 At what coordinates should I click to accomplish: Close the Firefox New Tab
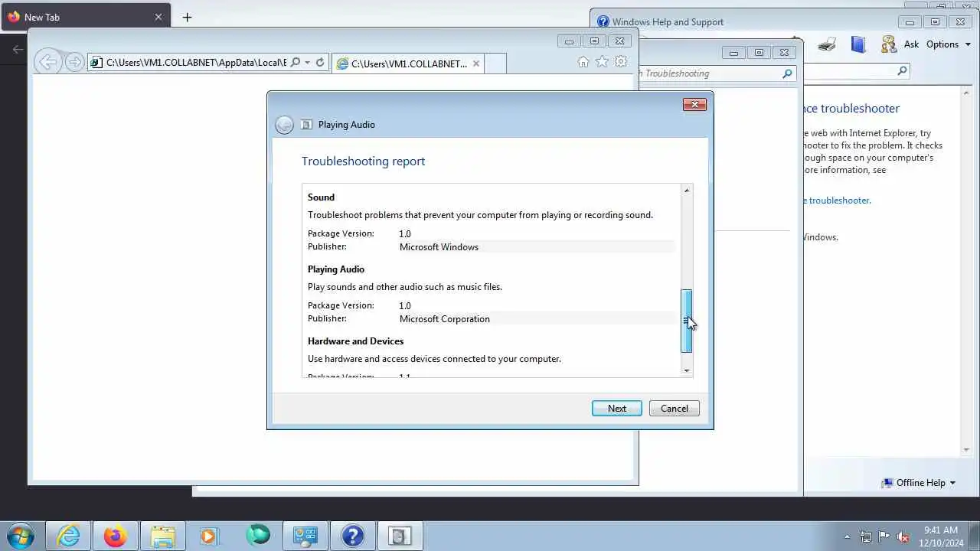[x=158, y=17]
